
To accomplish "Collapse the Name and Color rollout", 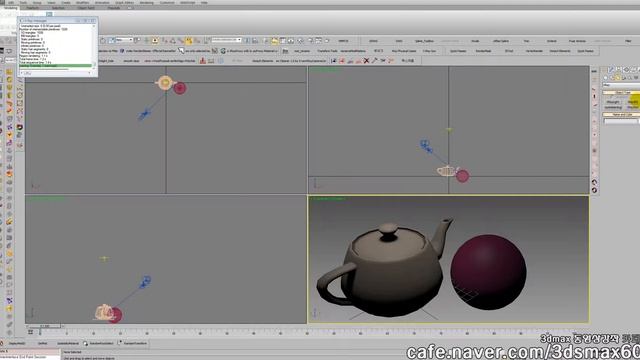I will point(621,115).
